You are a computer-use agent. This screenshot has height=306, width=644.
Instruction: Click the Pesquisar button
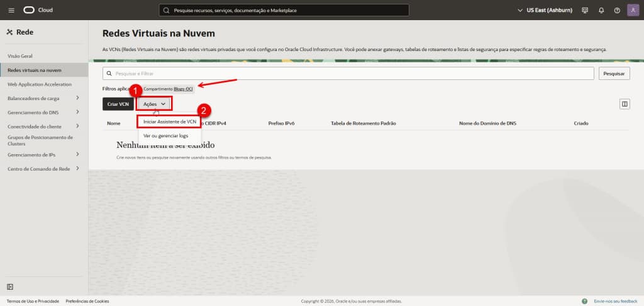pyautogui.click(x=614, y=74)
